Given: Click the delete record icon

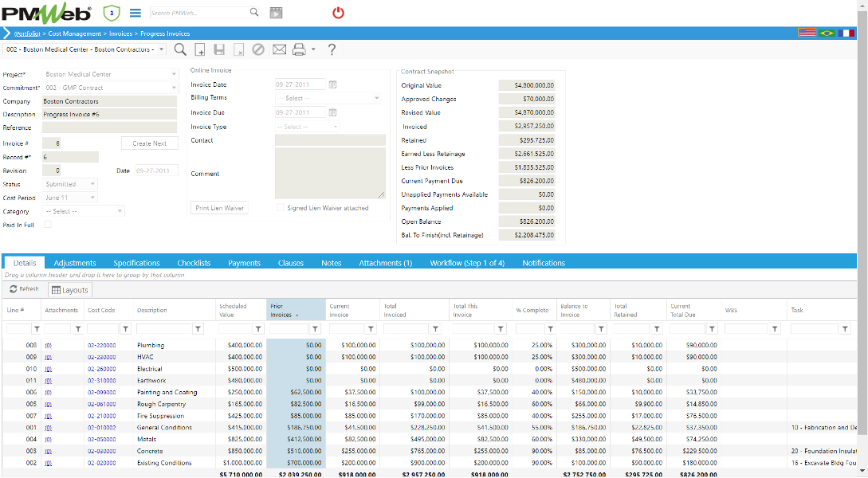Looking at the screenshot, I should tap(238, 49).
